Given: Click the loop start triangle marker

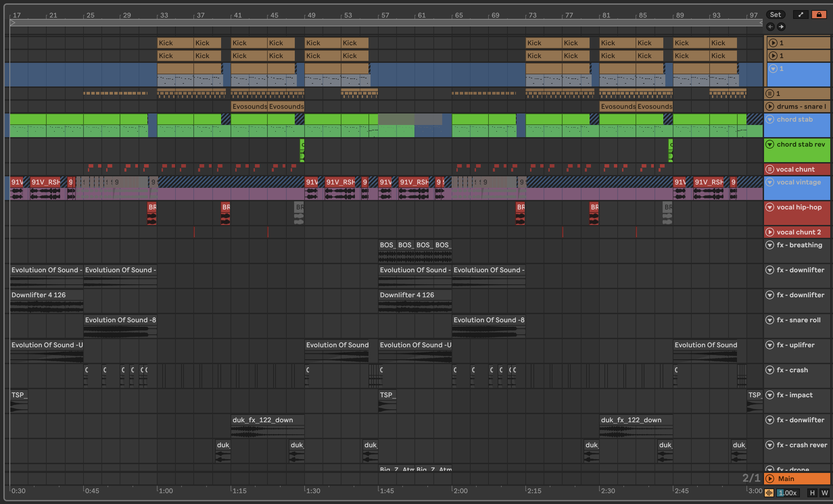Looking at the screenshot, I should 13,23.
